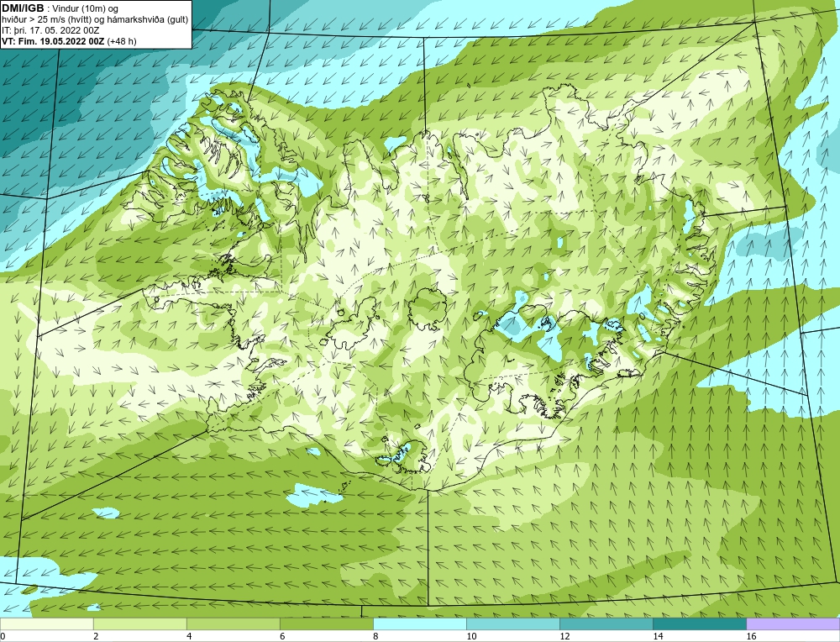This screenshot has width=840, height=642.
Task: Click the legend value label '10'
Action: (471, 636)
